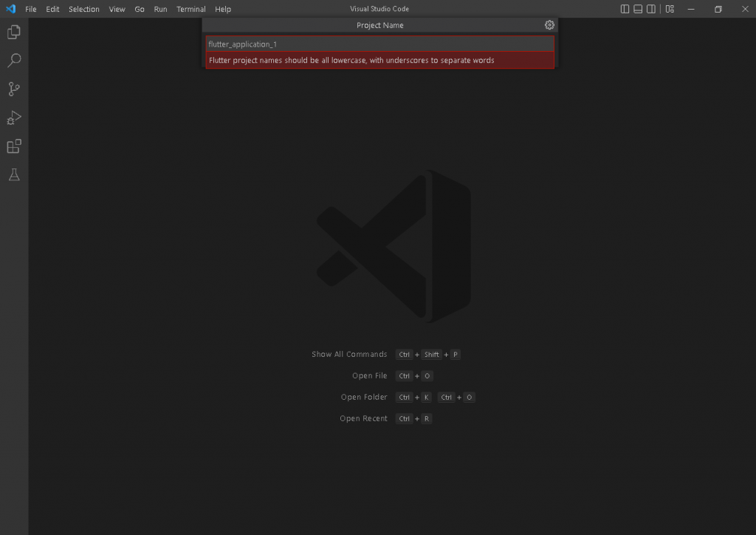Image resolution: width=756 pixels, height=535 pixels.
Task: Open the Testing flask view
Action: pos(14,174)
